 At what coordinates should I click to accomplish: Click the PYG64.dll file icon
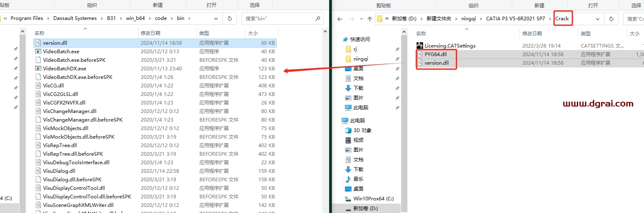pyautogui.click(x=420, y=54)
